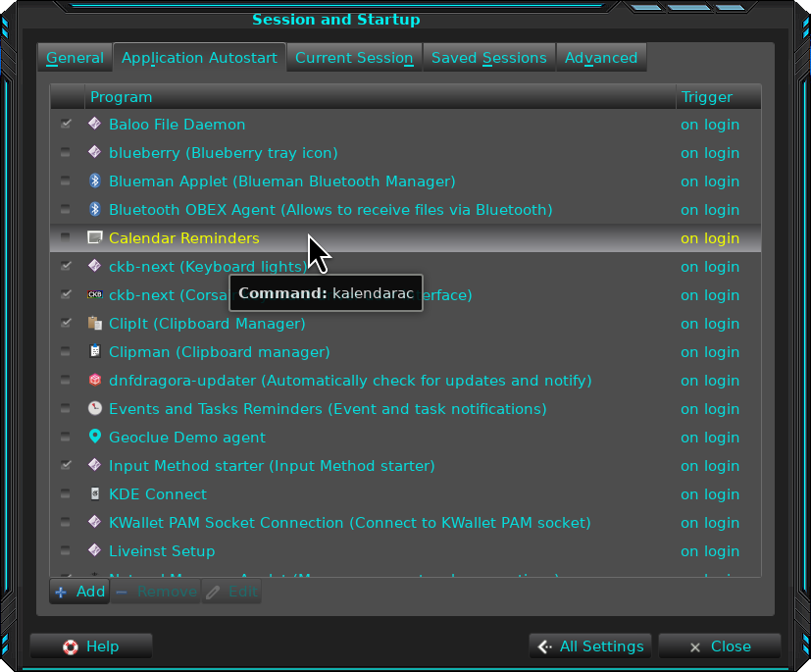
Task: Open the Saved Sessions tab
Action: [x=488, y=58]
